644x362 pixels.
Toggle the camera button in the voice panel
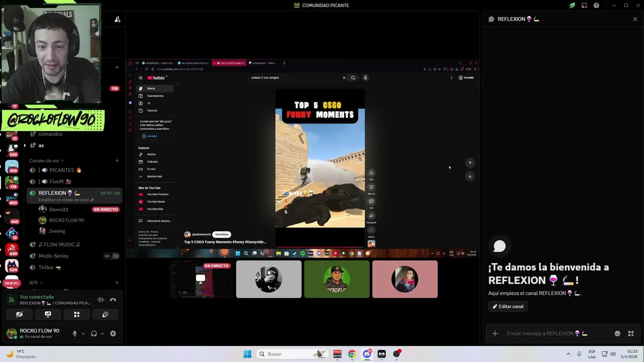coord(19,314)
